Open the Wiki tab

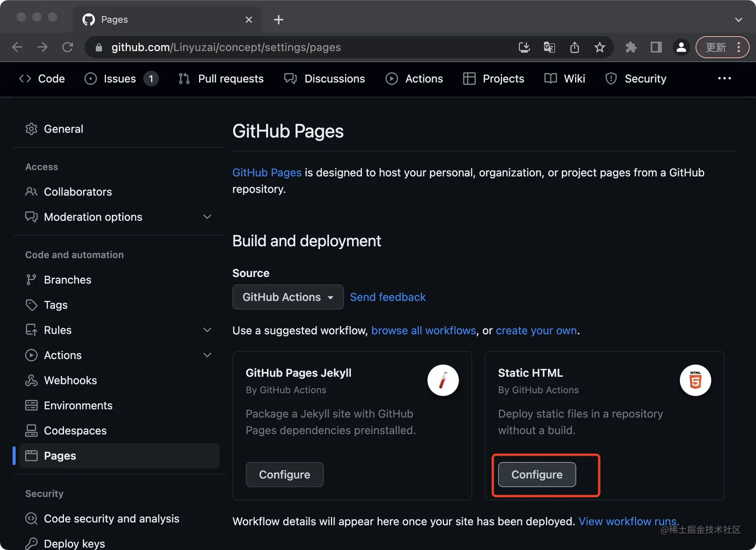click(x=564, y=79)
